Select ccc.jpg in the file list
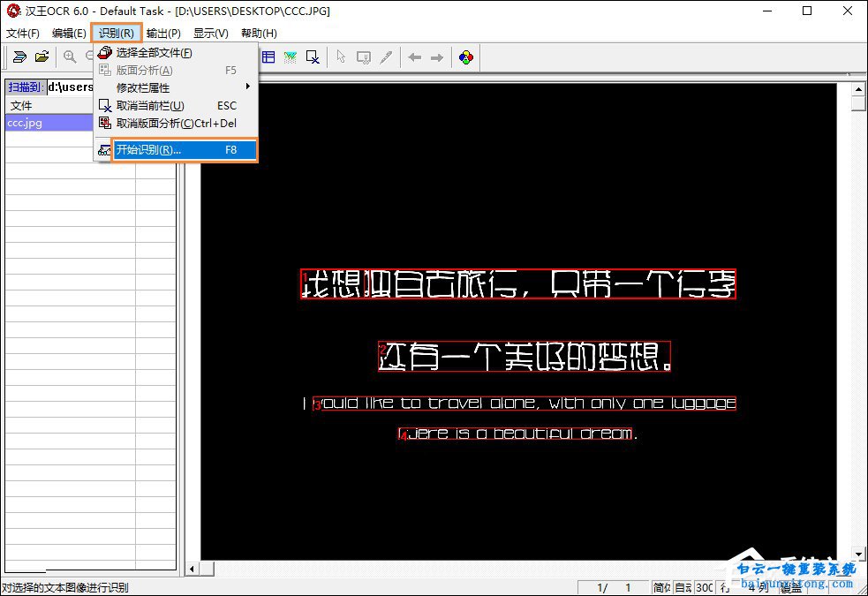Screen dimensions: 868x596 tap(26, 123)
